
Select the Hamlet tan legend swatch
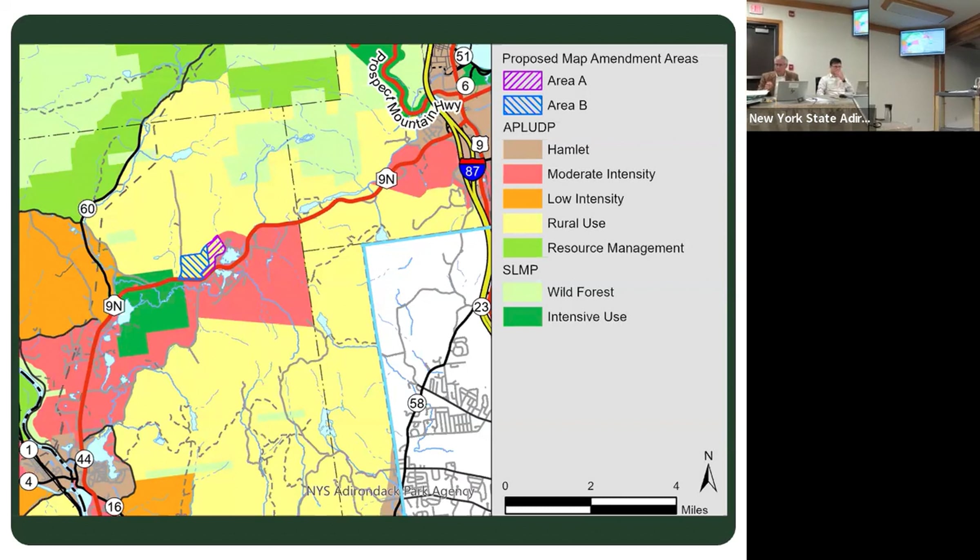click(x=523, y=149)
